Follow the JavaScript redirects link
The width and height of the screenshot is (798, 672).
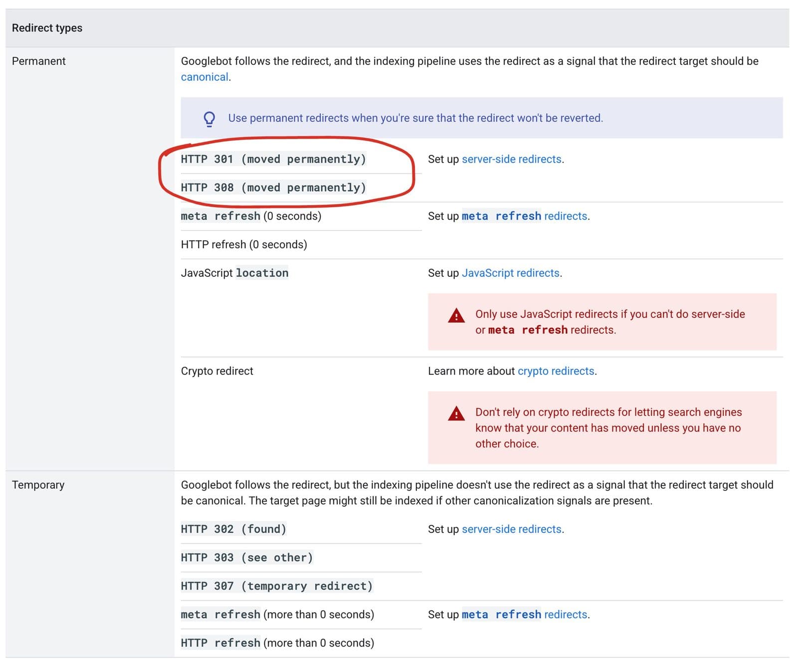pyautogui.click(x=510, y=273)
